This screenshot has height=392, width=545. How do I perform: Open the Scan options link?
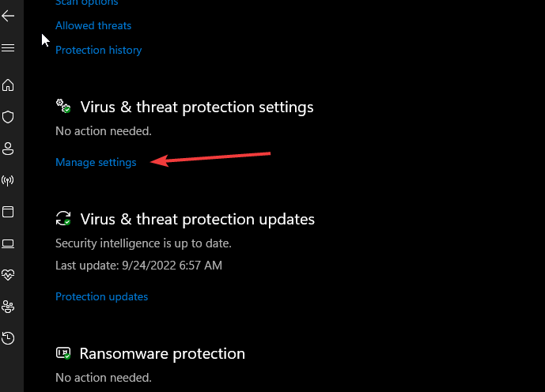click(x=87, y=3)
